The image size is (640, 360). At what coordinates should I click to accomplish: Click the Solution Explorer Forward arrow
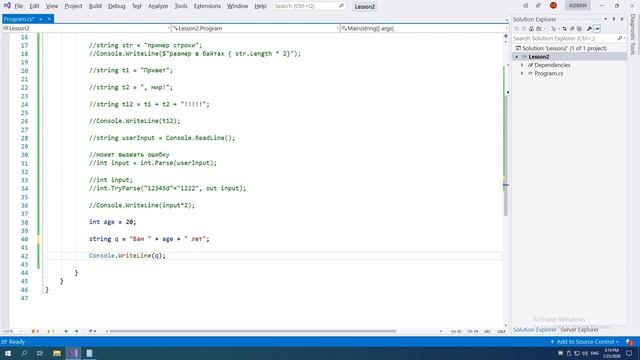click(524, 29)
